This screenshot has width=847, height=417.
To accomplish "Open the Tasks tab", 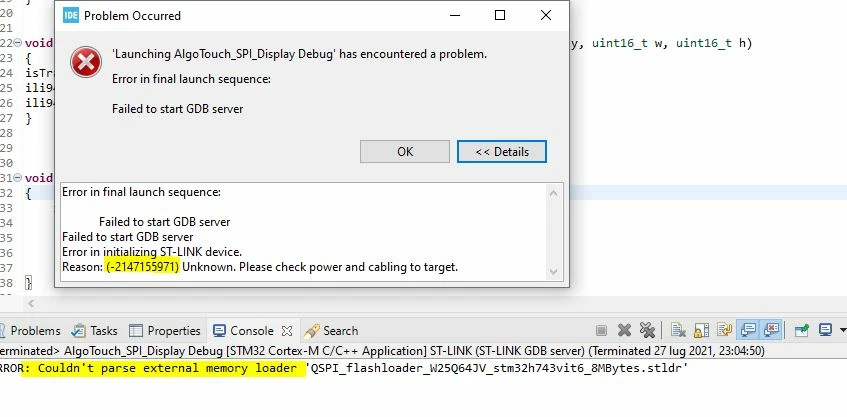I will point(95,331).
